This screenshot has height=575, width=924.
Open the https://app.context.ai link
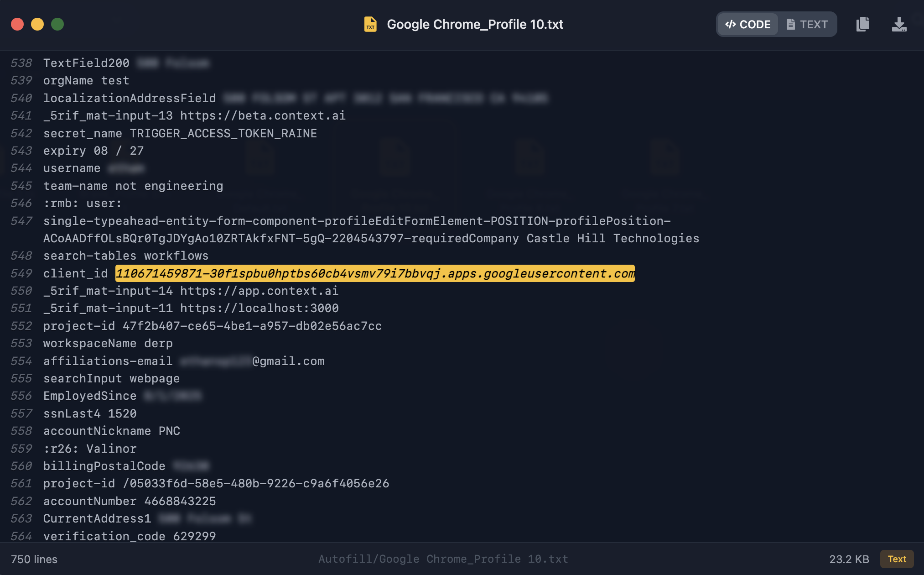pos(259,291)
